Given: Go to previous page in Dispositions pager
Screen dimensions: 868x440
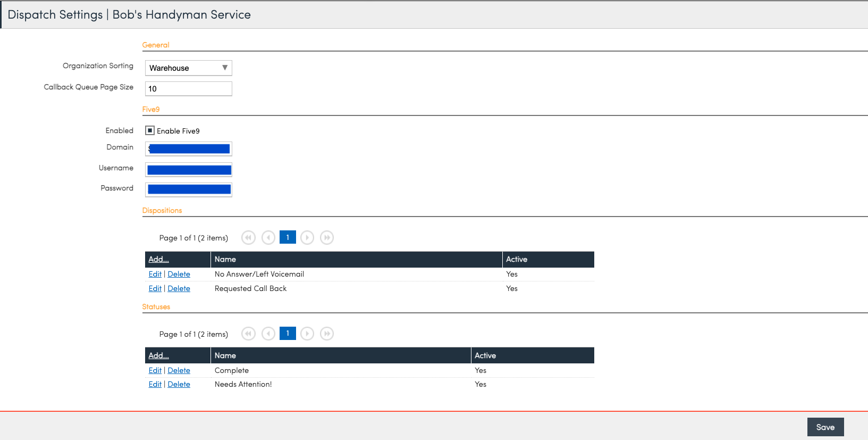Looking at the screenshot, I should (x=268, y=238).
